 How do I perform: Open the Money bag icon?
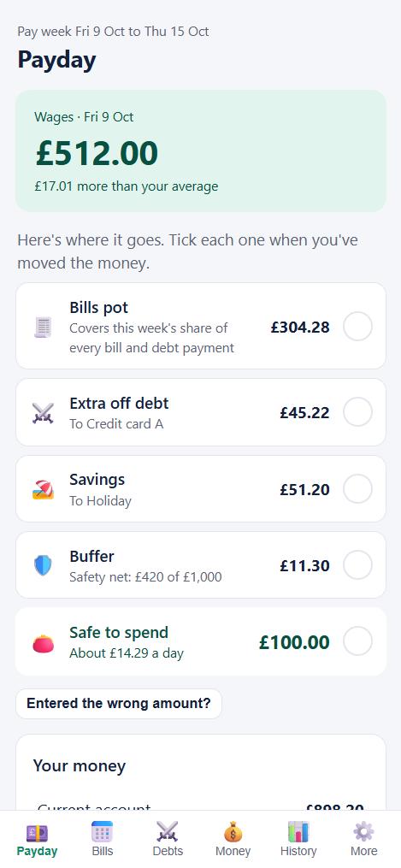[x=233, y=831]
